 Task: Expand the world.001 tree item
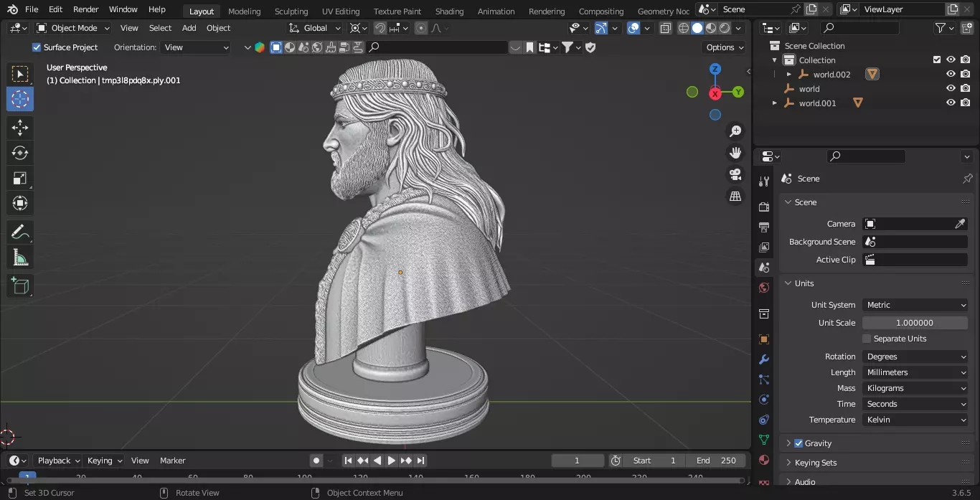[x=775, y=103]
